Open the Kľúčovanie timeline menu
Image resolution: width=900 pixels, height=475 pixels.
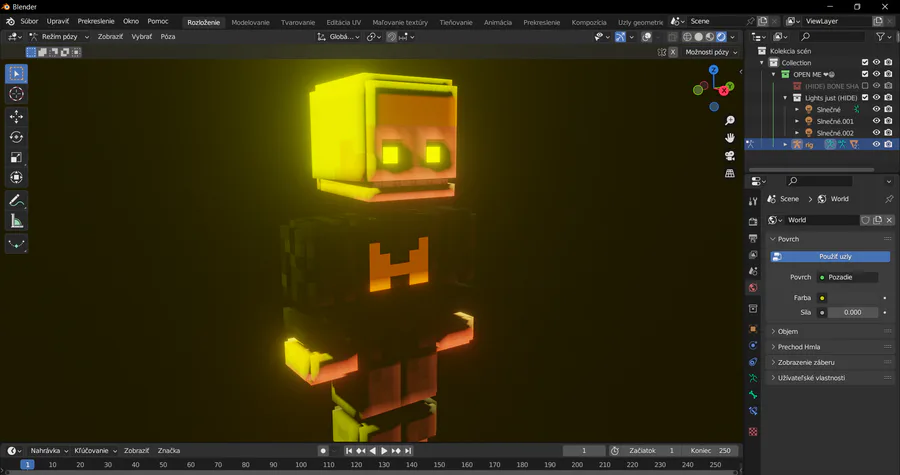95,451
